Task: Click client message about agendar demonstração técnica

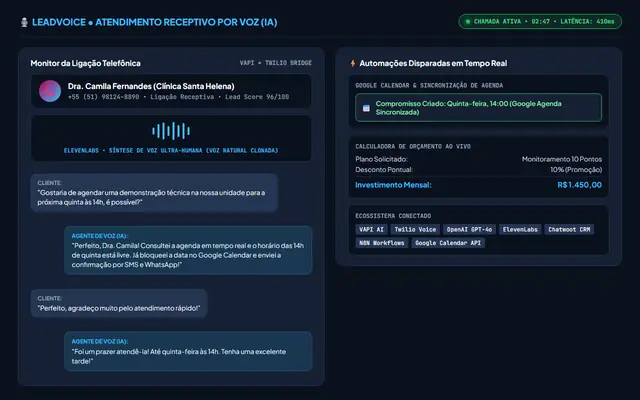Action: (x=154, y=193)
